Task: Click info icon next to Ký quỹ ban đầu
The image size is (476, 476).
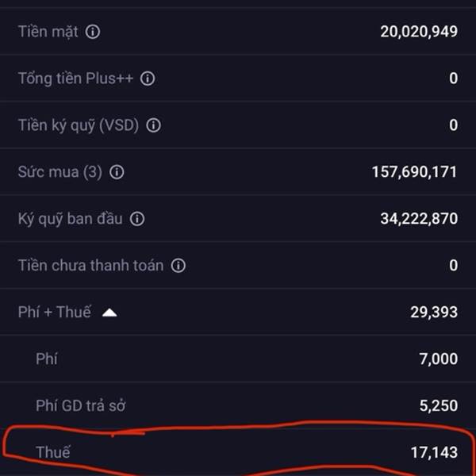Action: click(137, 219)
